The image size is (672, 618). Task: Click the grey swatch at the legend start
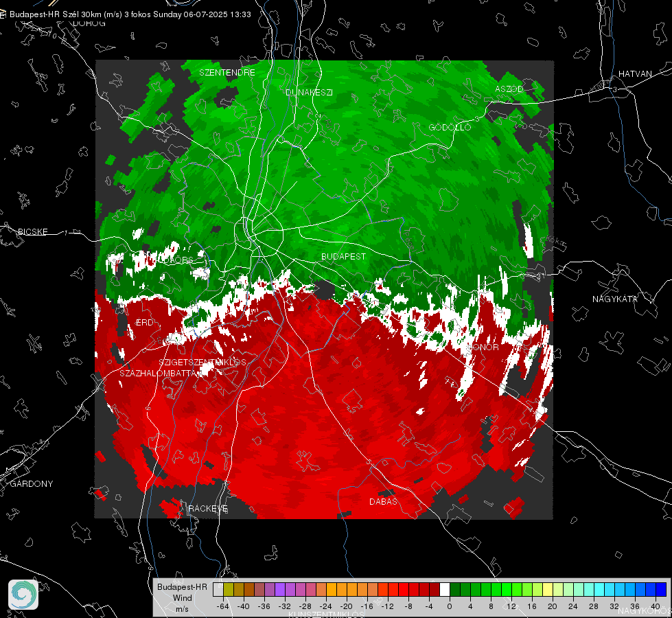click(218, 589)
